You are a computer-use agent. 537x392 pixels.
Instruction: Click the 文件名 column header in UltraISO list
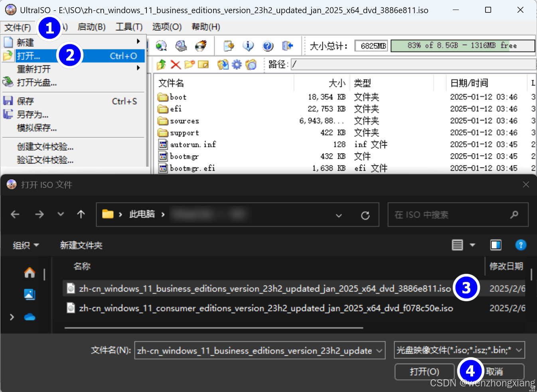(171, 83)
